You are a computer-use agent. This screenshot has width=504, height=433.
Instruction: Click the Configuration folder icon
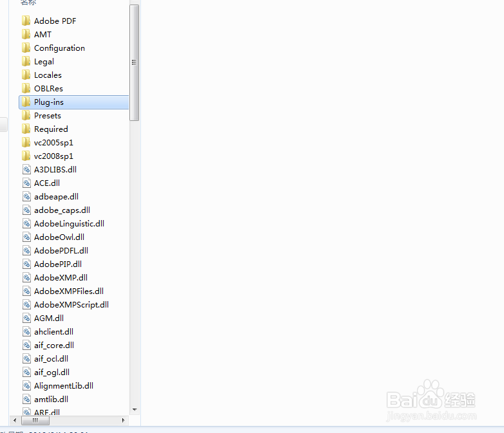(26, 48)
